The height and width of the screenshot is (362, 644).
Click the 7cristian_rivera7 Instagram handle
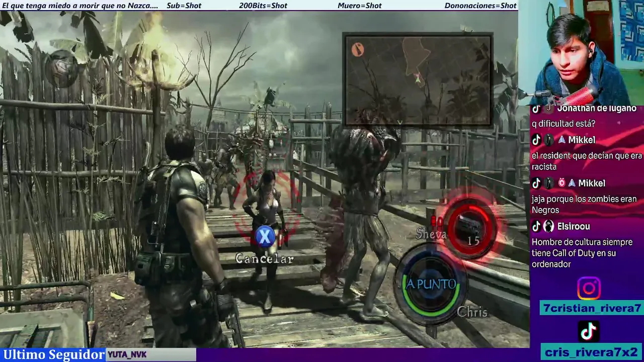[591, 308]
